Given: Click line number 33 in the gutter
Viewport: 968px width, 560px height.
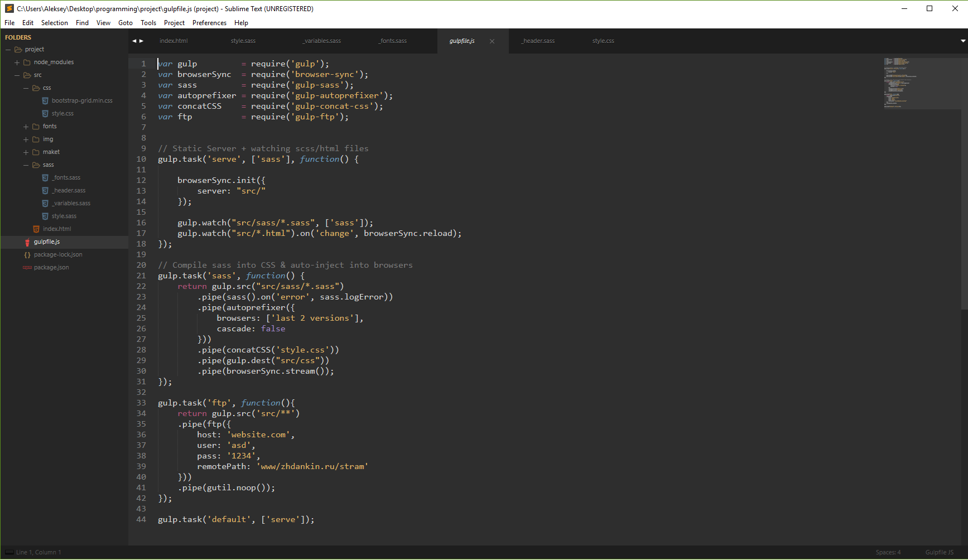Looking at the screenshot, I should pyautogui.click(x=141, y=403).
